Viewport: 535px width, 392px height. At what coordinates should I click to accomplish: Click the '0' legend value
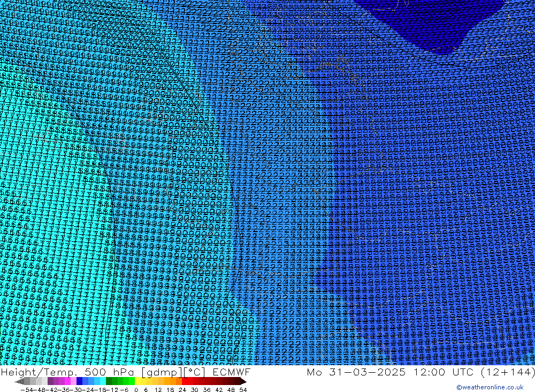136,390
